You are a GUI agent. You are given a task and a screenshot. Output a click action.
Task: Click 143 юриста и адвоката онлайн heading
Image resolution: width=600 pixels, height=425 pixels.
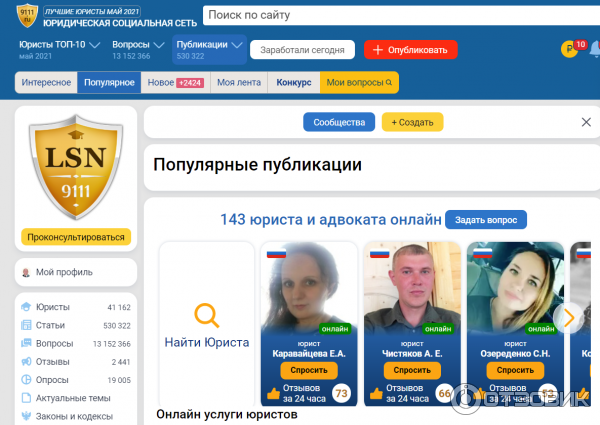(331, 220)
